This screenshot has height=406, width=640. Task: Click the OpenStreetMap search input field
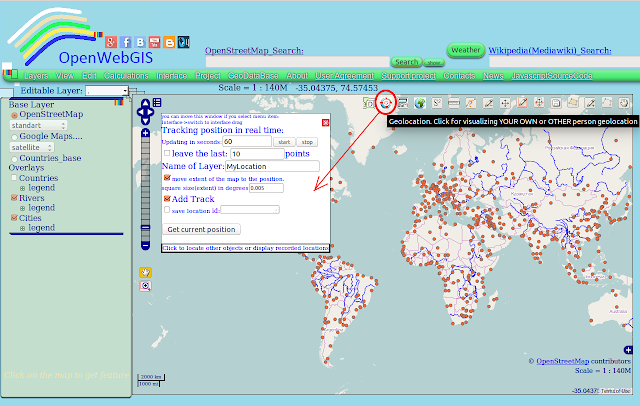298,62
